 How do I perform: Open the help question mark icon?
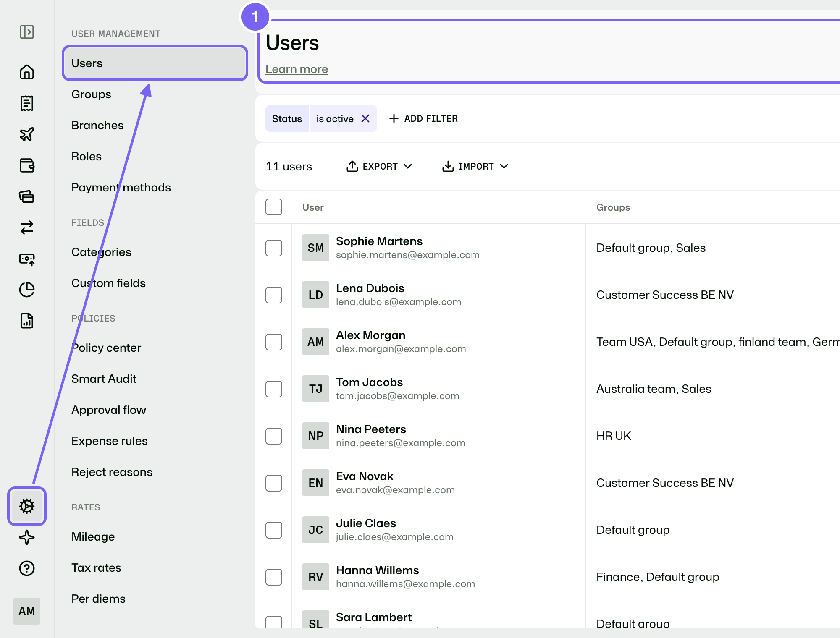pos(27,568)
